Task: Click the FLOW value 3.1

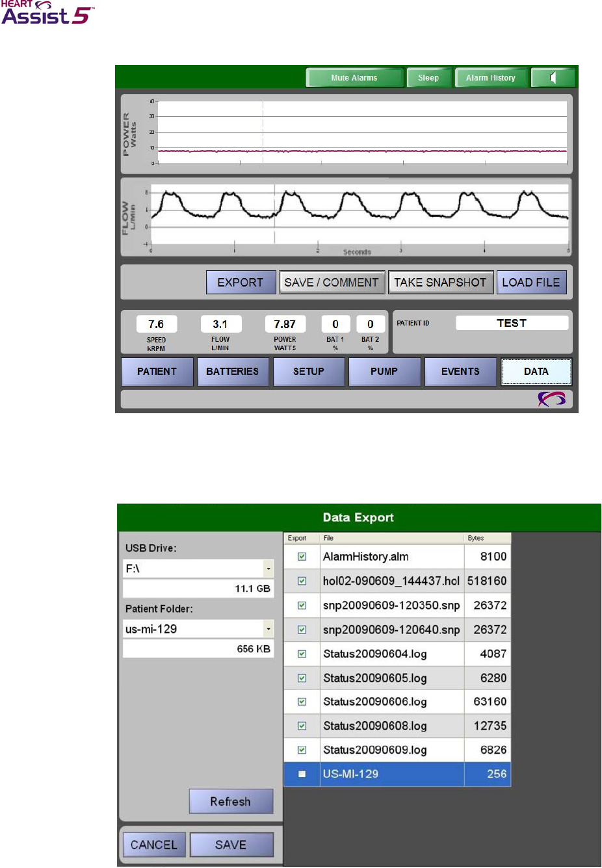Action: click(220, 324)
